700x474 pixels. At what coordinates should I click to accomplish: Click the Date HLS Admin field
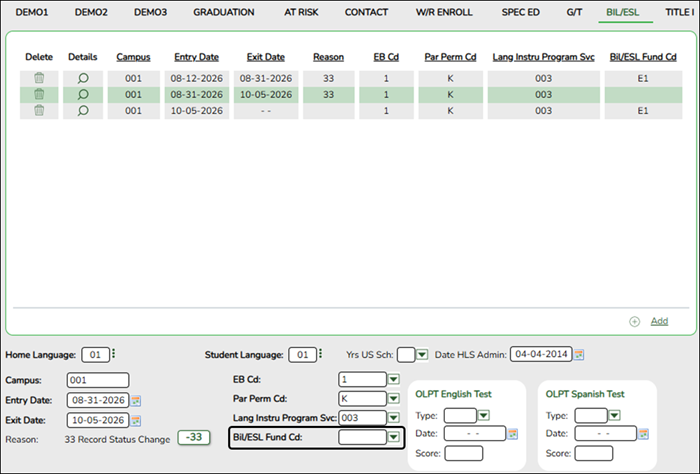541,354
